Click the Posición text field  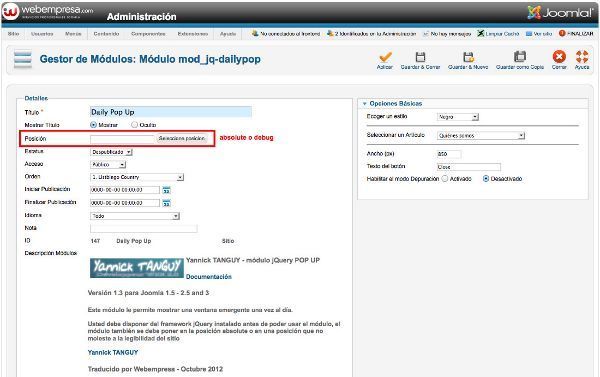(x=122, y=139)
